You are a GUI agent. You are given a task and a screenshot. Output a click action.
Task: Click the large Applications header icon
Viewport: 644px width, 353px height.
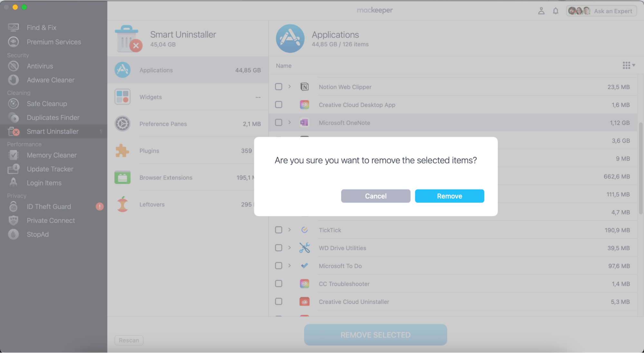(x=290, y=39)
